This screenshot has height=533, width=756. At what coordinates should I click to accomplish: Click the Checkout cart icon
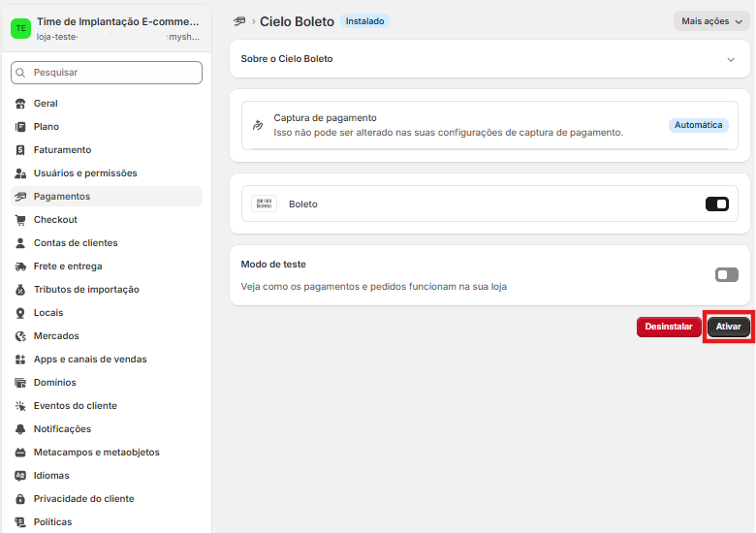[x=20, y=220]
